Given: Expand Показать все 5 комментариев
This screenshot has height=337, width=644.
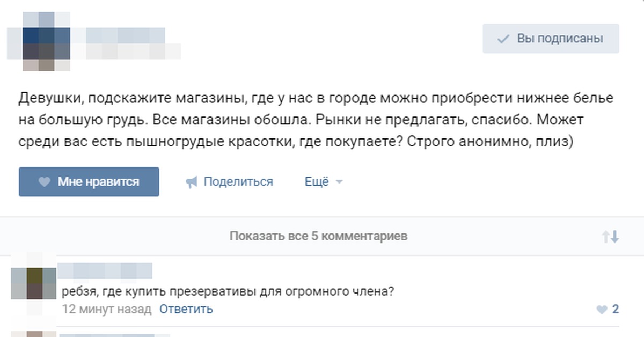Looking at the screenshot, I should tap(318, 236).
